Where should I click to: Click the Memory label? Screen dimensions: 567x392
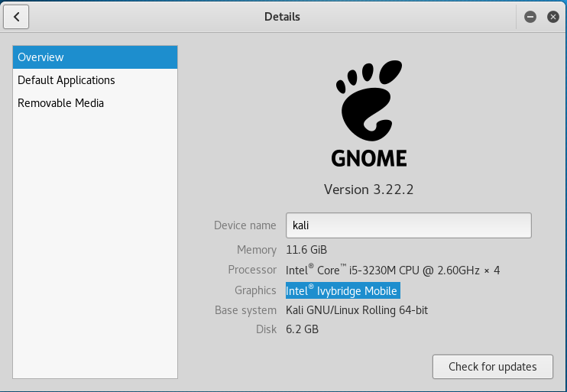pos(257,250)
